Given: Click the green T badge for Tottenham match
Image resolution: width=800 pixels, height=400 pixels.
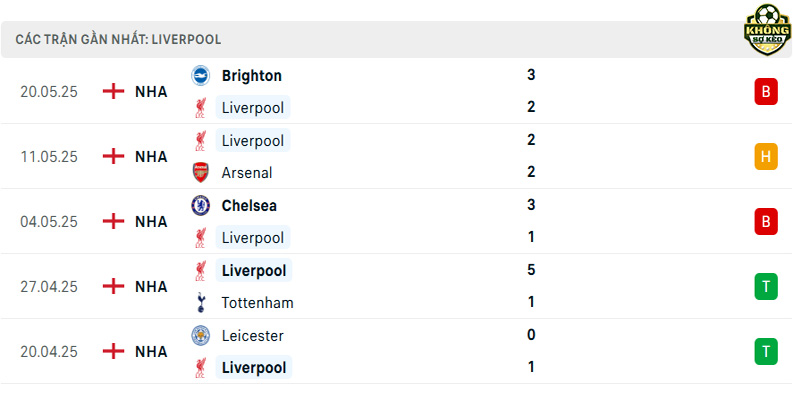Looking at the screenshot, I should click(x=766, y=287).
